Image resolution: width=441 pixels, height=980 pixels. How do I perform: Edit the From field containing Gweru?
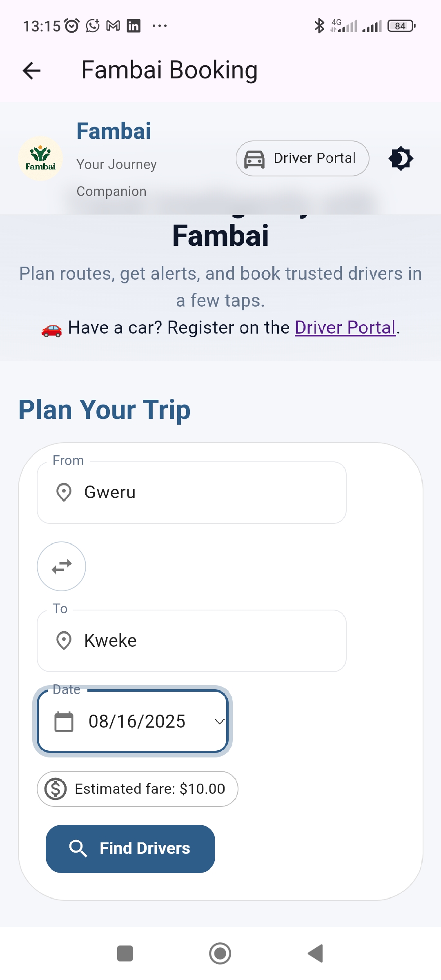192,492
